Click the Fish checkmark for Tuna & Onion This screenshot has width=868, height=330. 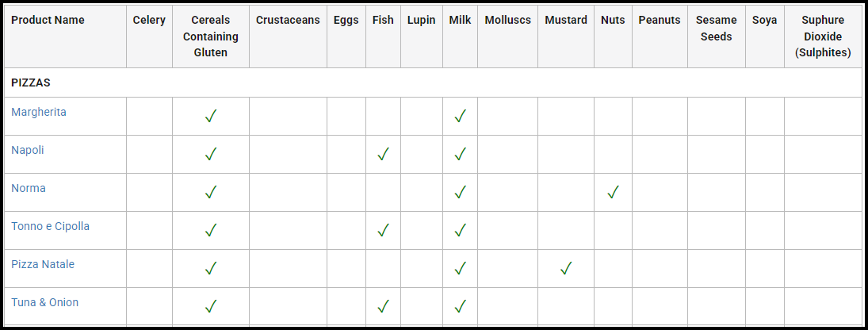tap(383, 306)
